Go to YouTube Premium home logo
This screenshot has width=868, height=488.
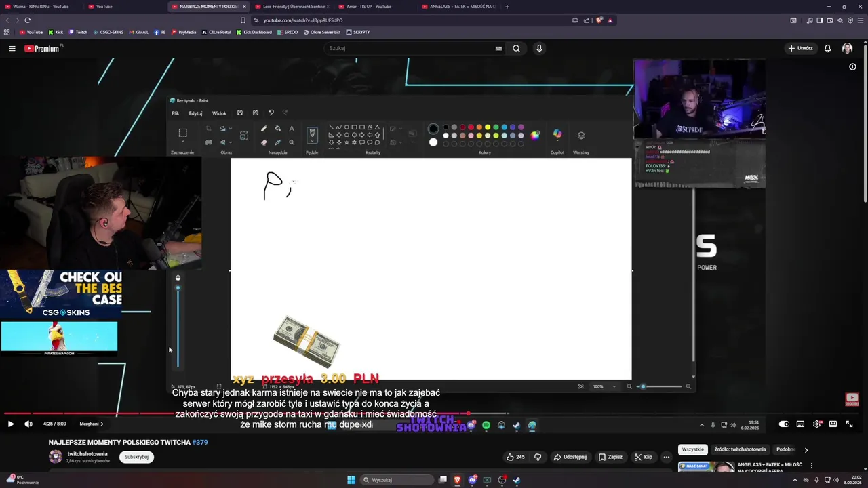[x=42, y=48]
